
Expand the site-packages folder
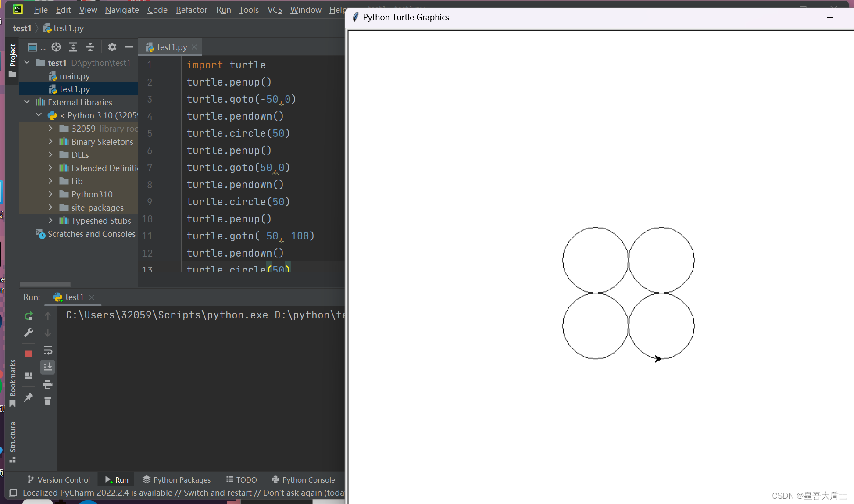coord(50,207)
